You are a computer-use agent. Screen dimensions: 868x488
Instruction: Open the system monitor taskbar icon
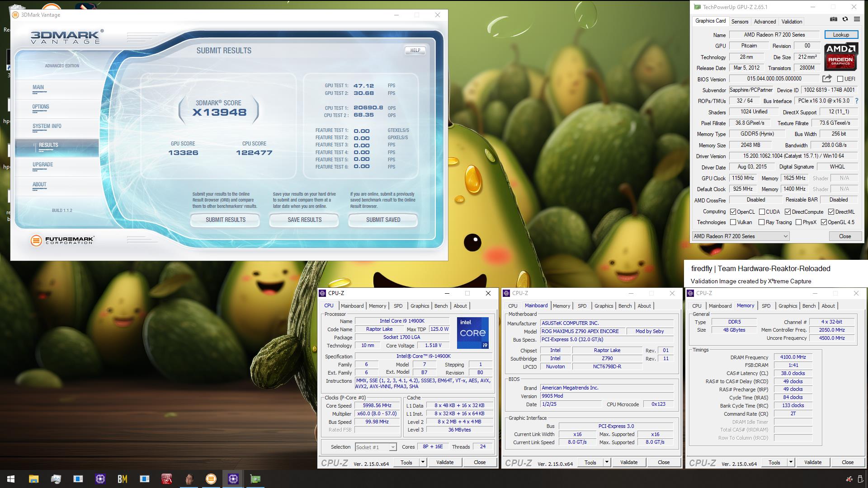click(x=56, y=479)
